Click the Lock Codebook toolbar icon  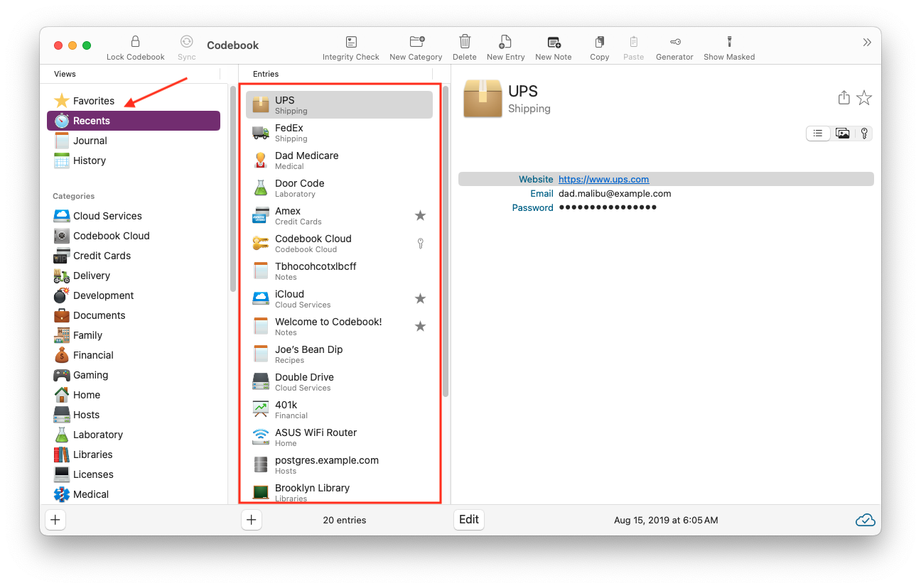pyautogui.click(x=135, y=42)
